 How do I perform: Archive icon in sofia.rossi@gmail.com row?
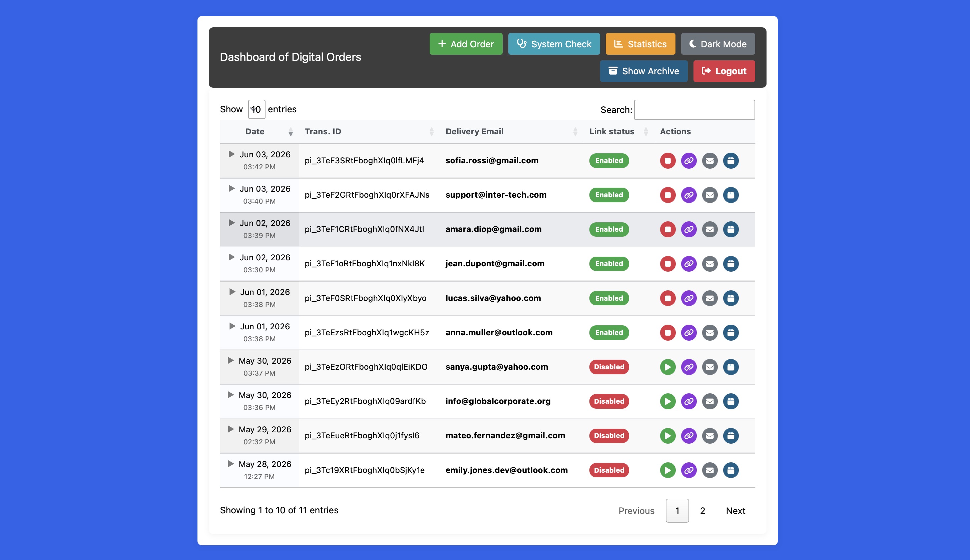[731, 160]
